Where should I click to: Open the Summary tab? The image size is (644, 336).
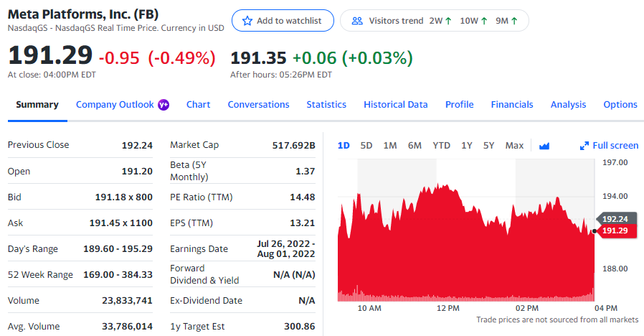point(37,105)
